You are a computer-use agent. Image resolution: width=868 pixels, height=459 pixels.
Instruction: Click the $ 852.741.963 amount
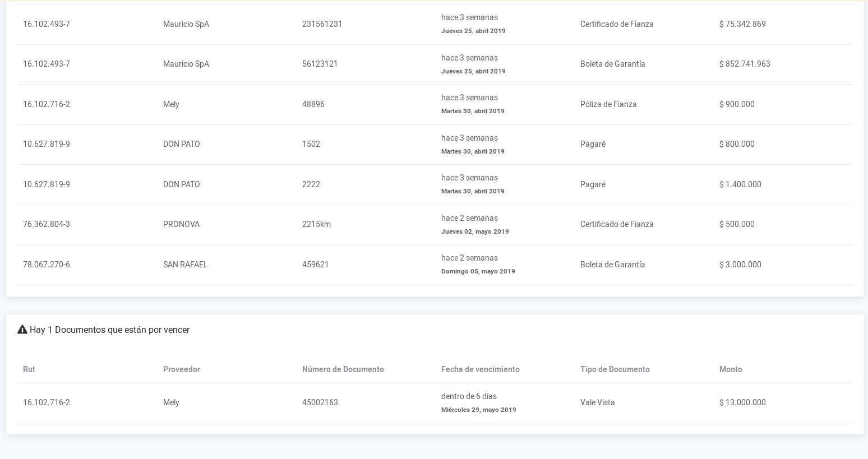(744, 64)
